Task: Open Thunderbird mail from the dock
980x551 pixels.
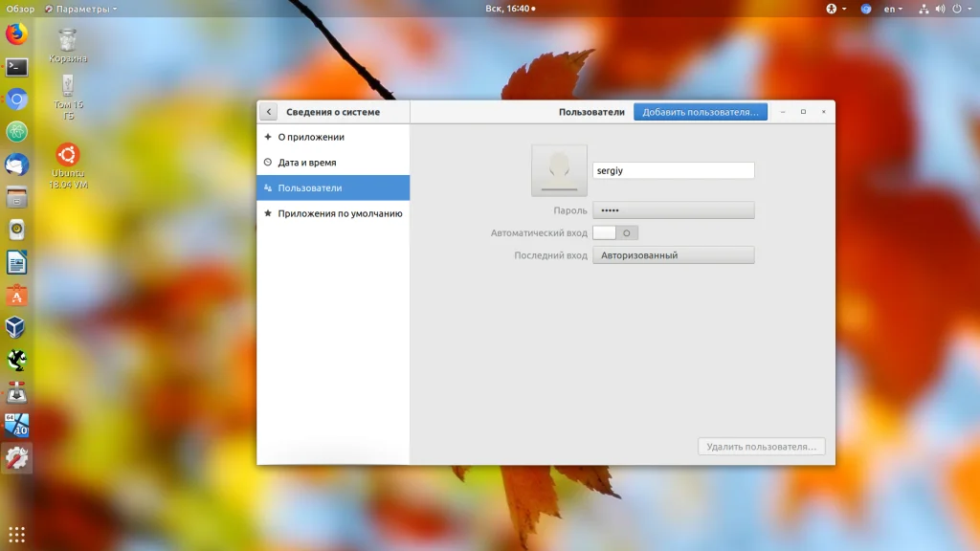Action: [x=16, y=165]
